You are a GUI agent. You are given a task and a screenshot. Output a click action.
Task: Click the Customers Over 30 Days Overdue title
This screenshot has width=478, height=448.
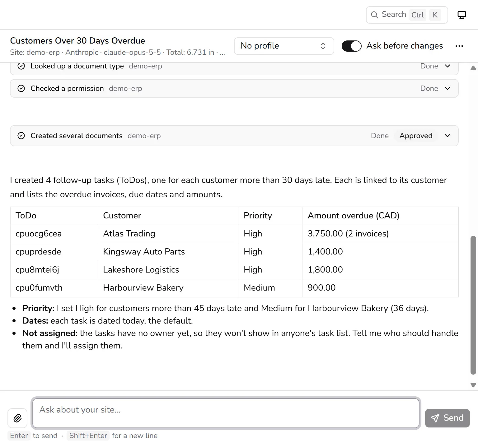coord(77,41)
